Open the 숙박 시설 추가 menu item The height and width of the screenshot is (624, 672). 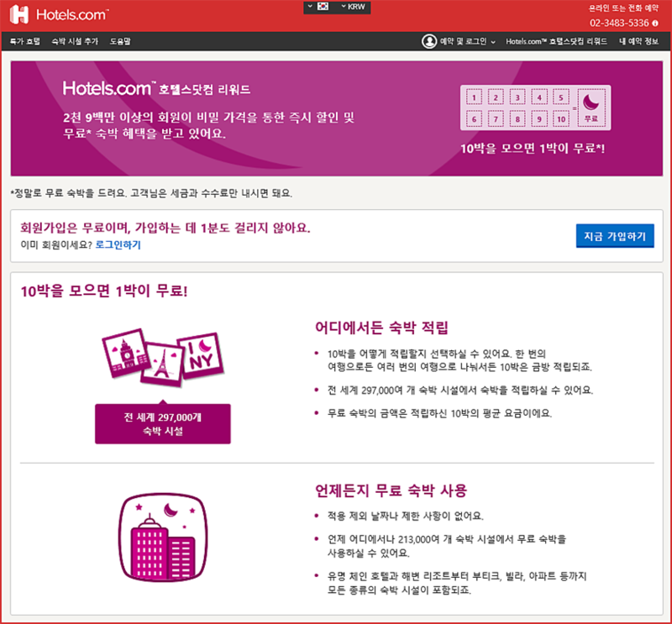(x=75, y=41)
